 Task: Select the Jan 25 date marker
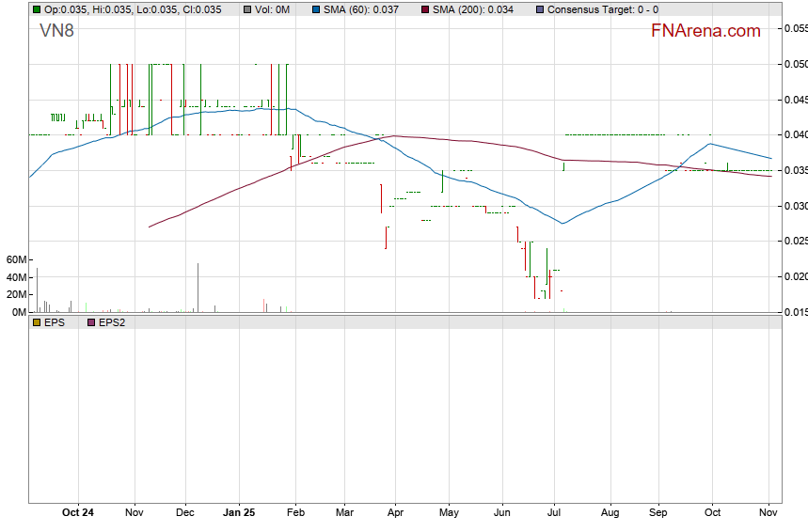click(238, 513)
